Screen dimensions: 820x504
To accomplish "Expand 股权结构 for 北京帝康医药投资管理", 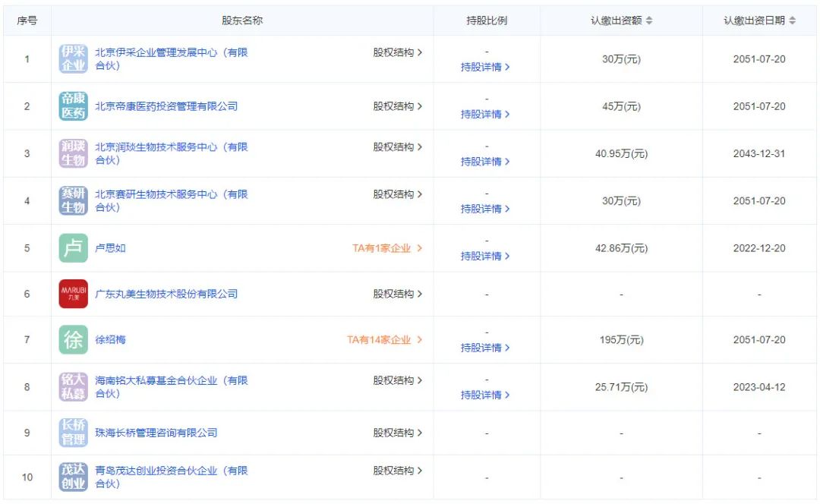I will (397, 106).
